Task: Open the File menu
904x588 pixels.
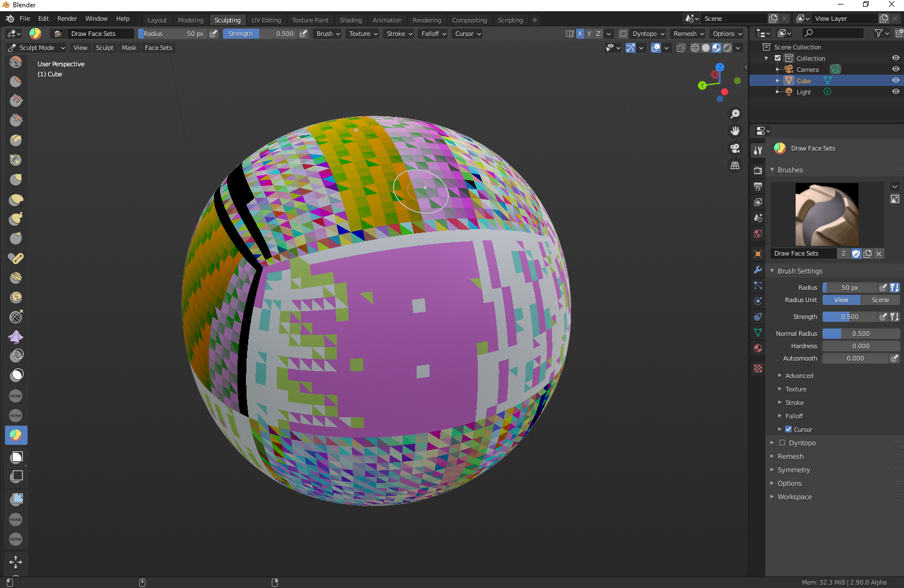Action: tap(25, 19)
